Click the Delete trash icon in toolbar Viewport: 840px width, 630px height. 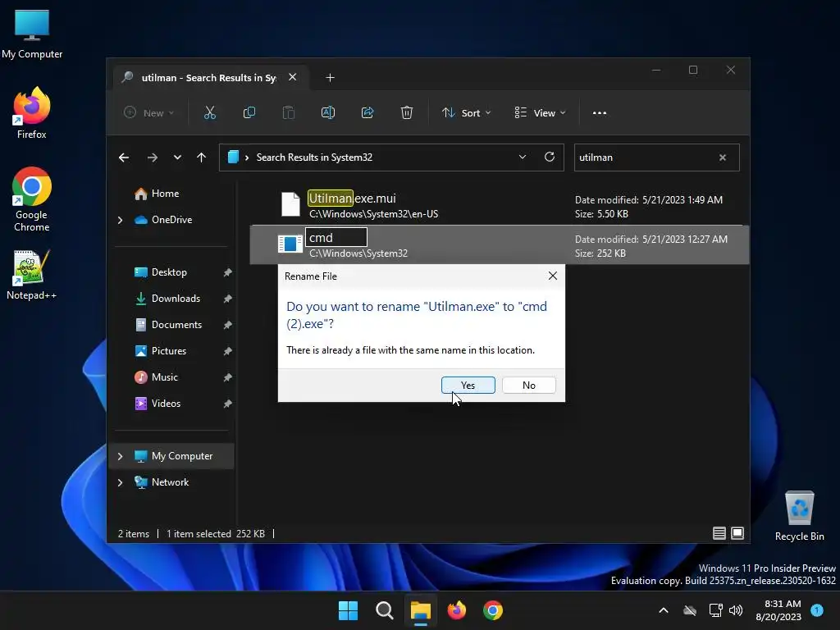coord(407,112)
